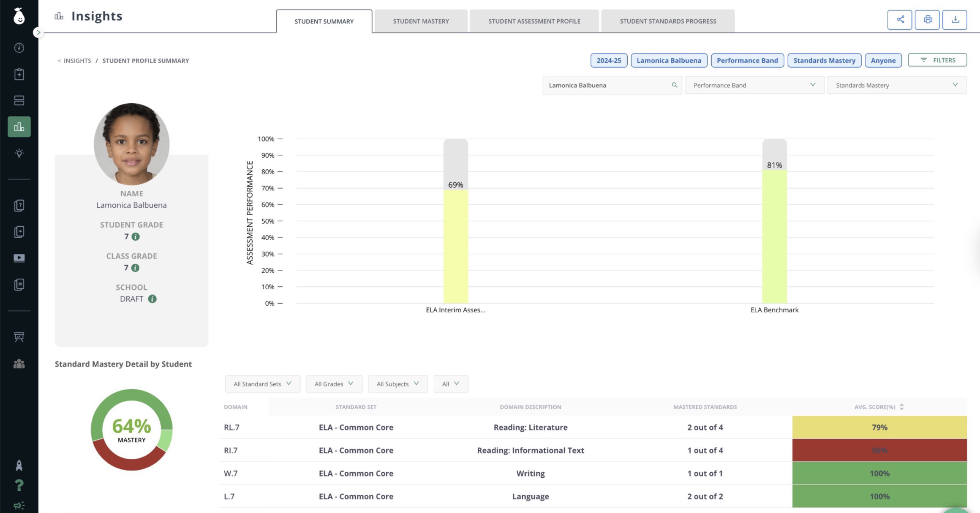
Task: Click the Student Grade info icon
Action: (135, 236)
